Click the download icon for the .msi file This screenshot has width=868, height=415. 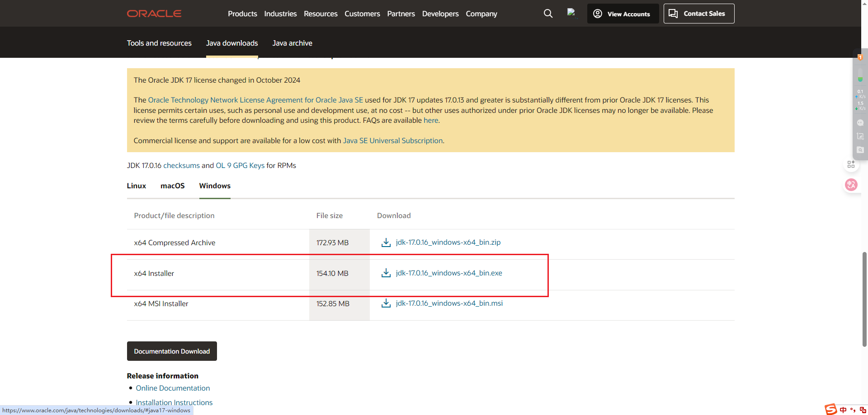386,303
